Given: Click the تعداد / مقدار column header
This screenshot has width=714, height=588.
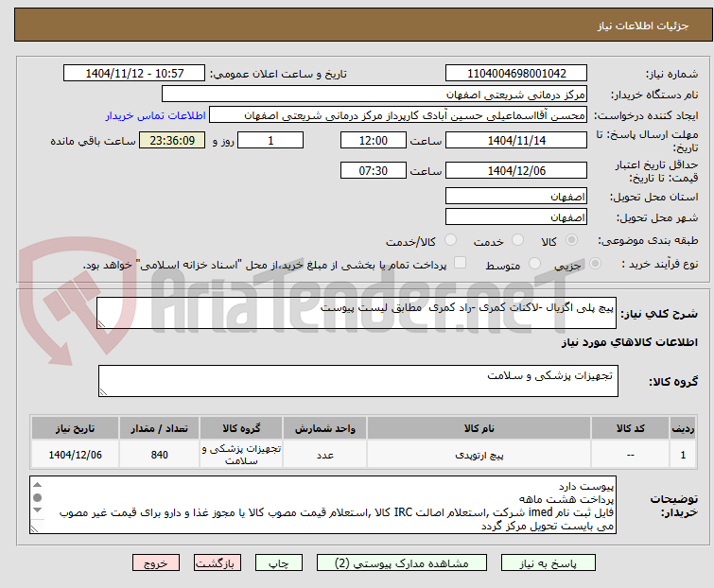Looking at the screenshot, I should [159, 428].
